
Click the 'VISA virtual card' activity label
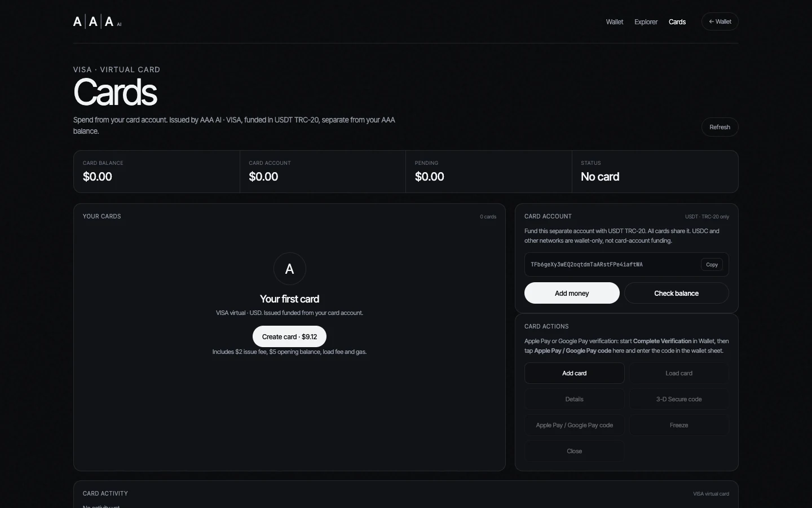point(711,494)
